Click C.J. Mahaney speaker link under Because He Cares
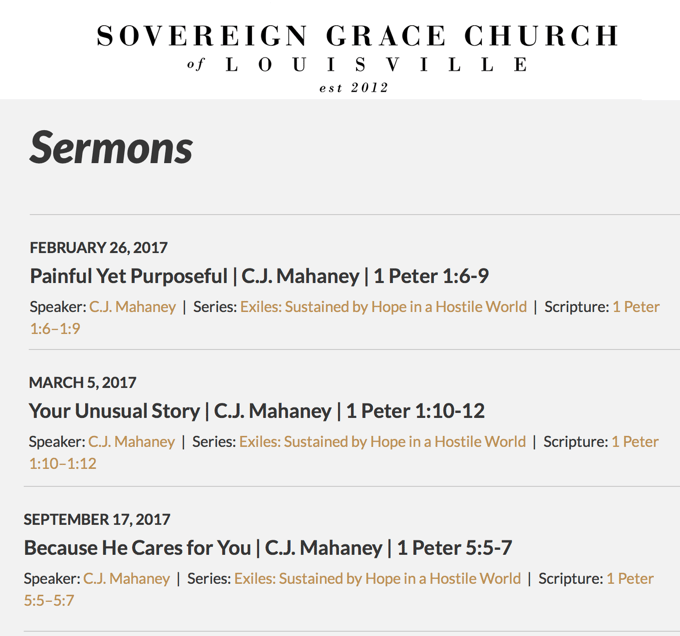Viewport: 680px width, 636px height. click(x=127, y=578)
